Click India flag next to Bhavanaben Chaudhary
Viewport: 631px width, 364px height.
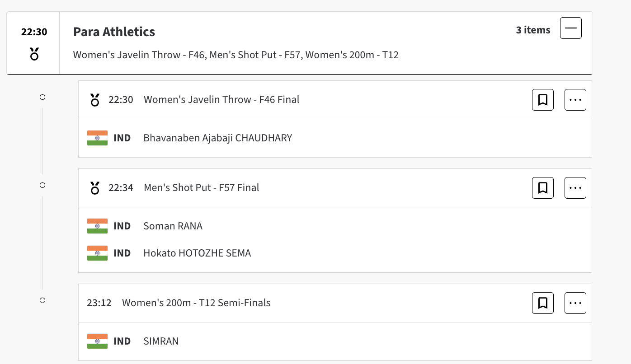(x=97, y=138)
